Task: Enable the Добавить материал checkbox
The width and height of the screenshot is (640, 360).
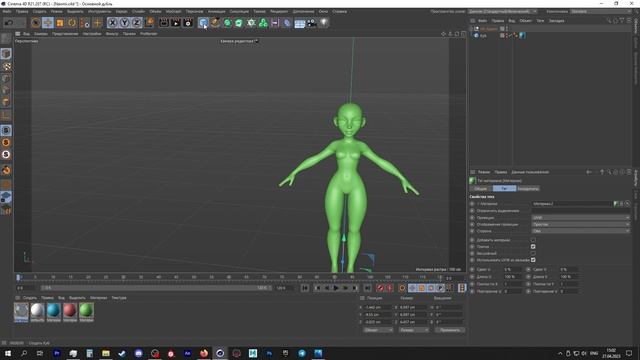Action: pyautogui.click(x=533, y=240)
